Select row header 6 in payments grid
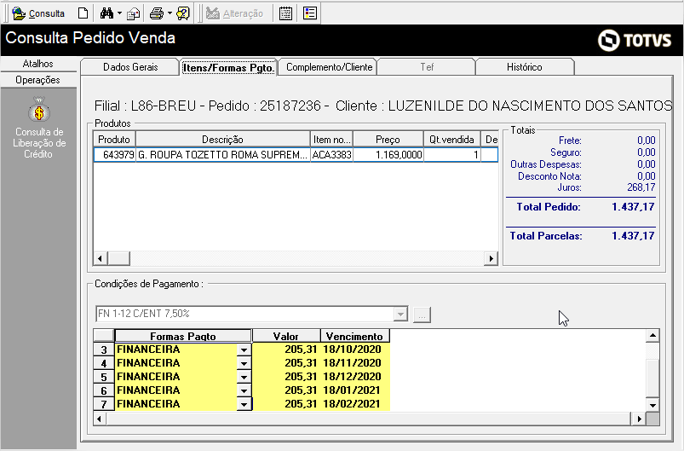The height and width of the screenshot is (451, 684). click(x=104, y=390)
